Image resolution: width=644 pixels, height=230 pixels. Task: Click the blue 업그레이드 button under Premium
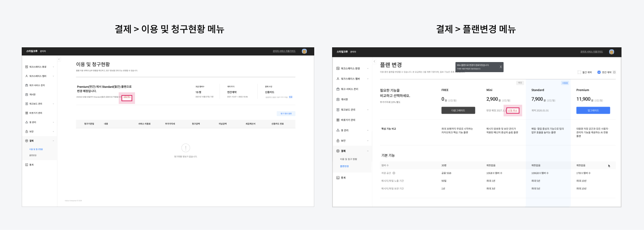[593, 111]
